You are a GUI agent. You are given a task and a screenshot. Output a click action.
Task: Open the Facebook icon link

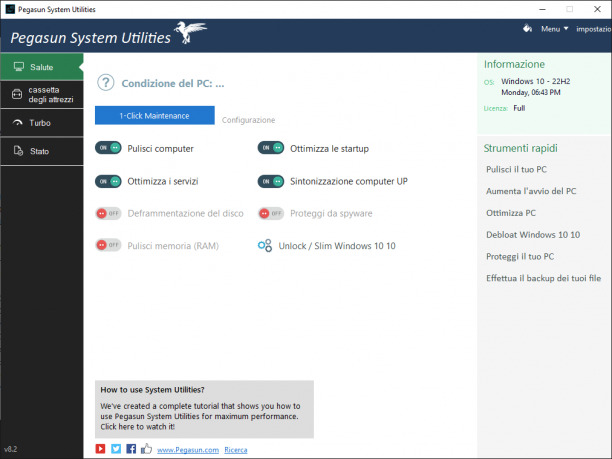click(131, 449)
